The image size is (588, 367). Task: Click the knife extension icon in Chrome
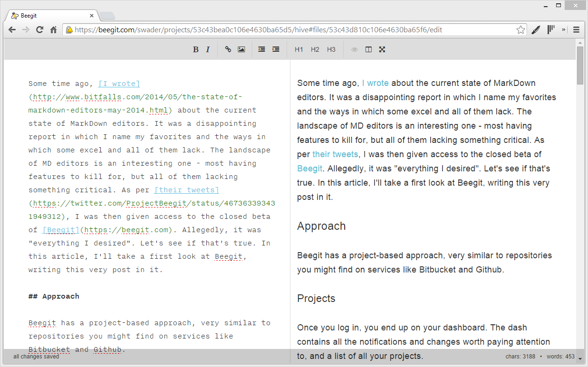click(536, 29)
